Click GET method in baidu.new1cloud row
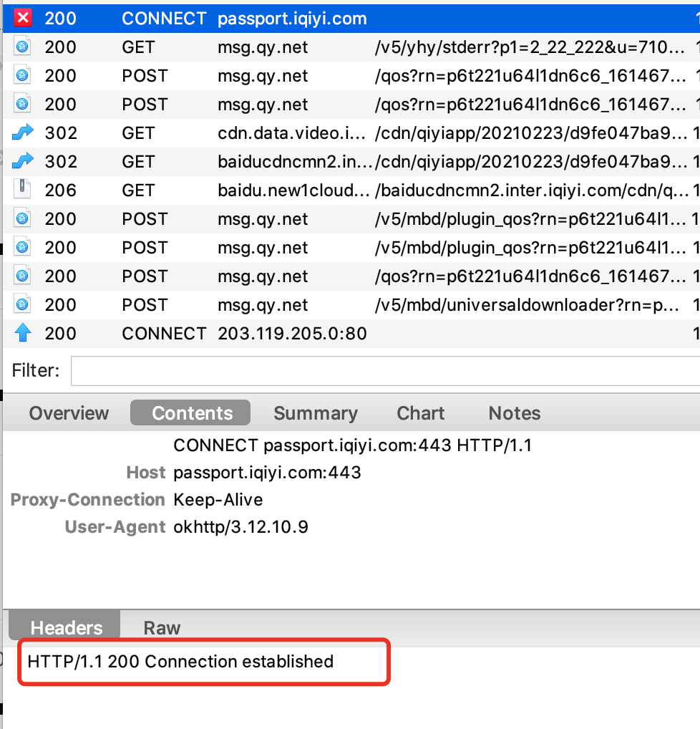Screen dimensions: 700x729 click(x=138, y=190)
